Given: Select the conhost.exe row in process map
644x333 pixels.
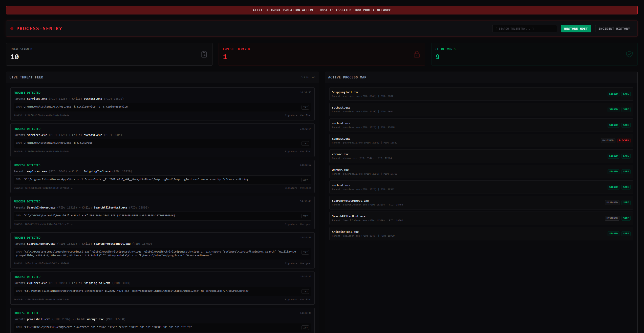Looking at the screenshot, I should point(481,140).
